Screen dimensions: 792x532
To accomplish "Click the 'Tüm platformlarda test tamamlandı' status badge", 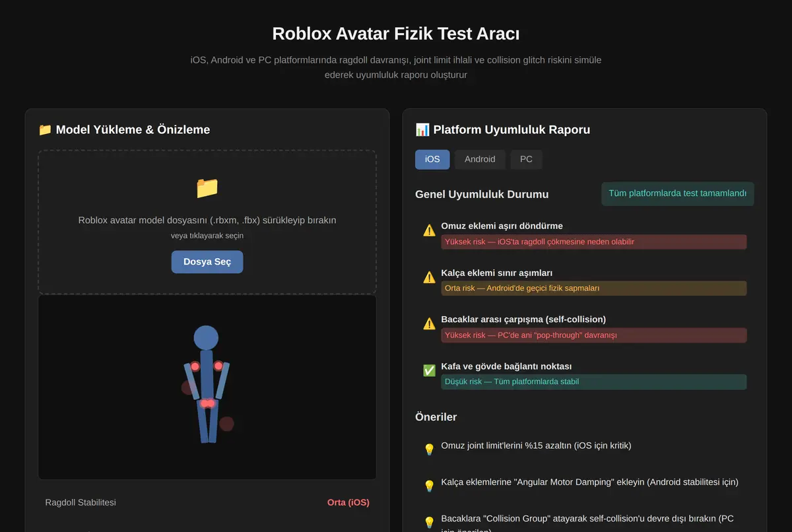I will point(677,194).
